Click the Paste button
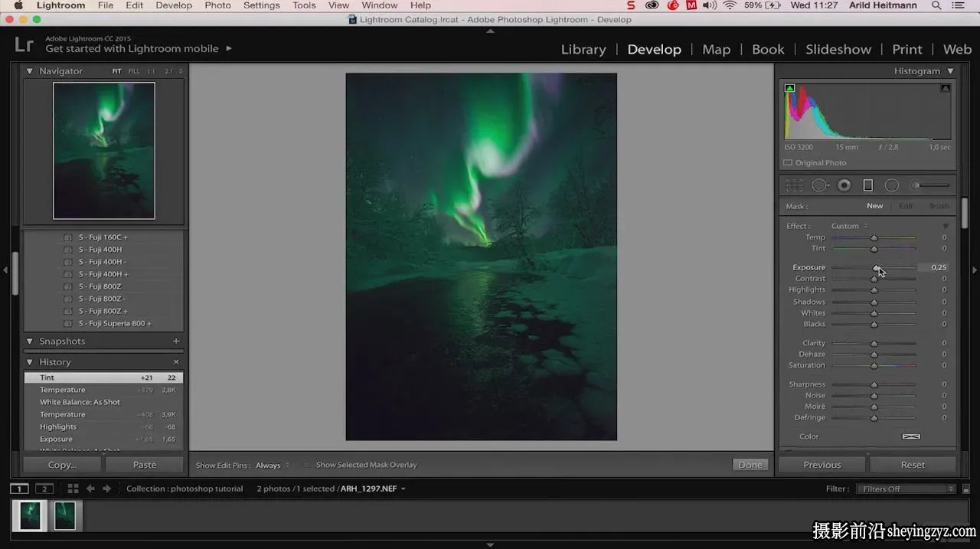This screenshot has height=549, width=980. point(145,465)
